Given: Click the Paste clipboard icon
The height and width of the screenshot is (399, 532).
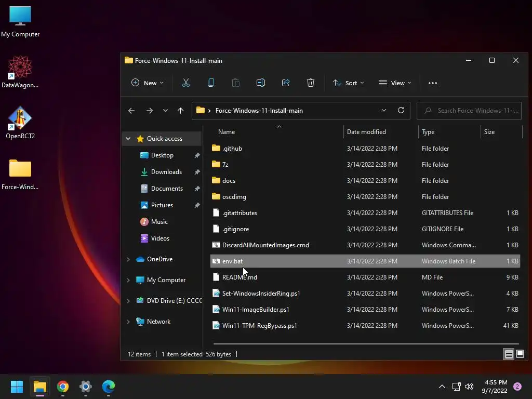Looking at the screenshot, I should (x=235, y=83).
